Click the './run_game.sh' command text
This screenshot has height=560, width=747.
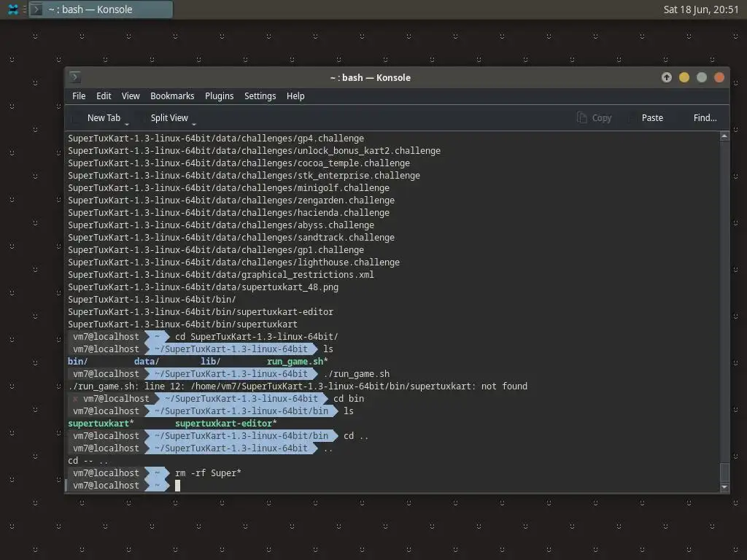tap(356, 374)
